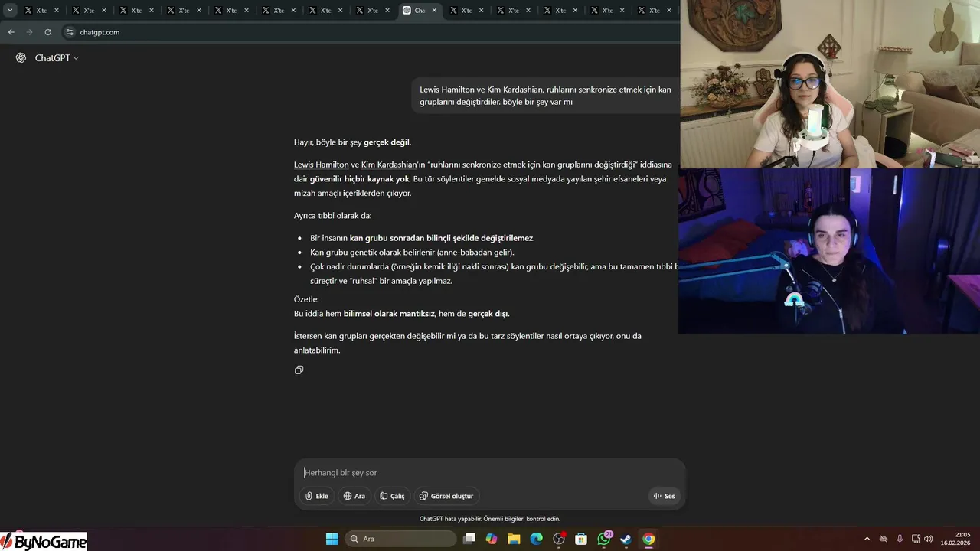Click the text 'Hayır, böyle bir şey gerçek değil.'
The height and width of the screenshot is (551, 980).
click(352, 142)
